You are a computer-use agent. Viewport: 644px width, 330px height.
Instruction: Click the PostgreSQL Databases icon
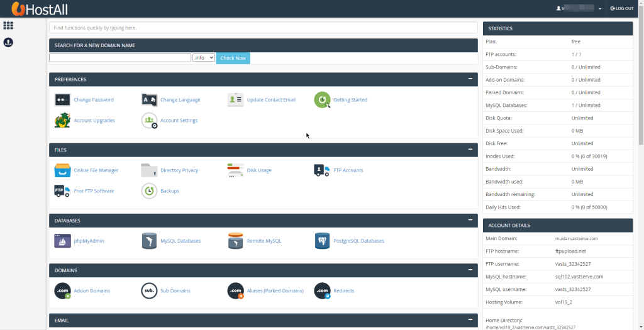click(322, 241)
